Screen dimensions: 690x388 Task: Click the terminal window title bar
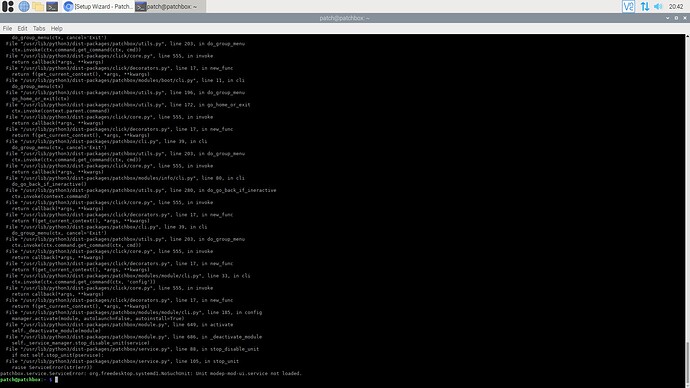345,18
